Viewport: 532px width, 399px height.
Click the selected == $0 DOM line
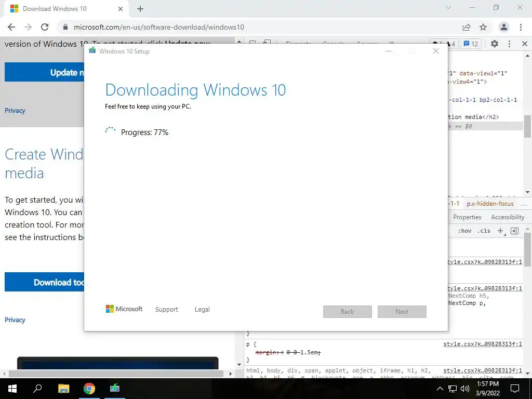point(486,126)
